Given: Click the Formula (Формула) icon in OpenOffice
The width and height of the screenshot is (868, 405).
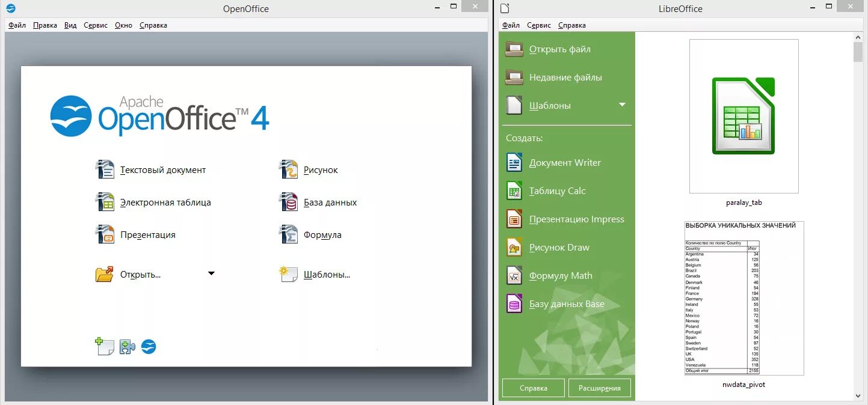Looking at the screenshot, I should (x=289, y=234).
